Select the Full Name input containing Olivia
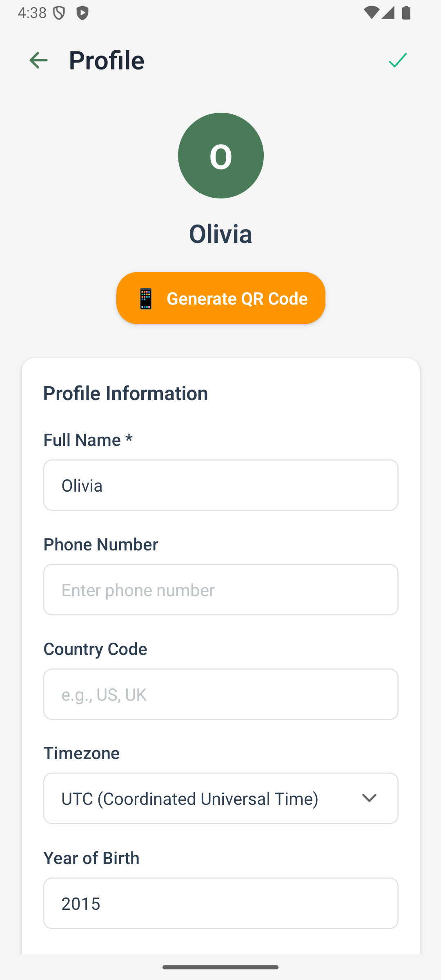Image resolution: width=441 pixels, height=980 pixels. [220, 485]
